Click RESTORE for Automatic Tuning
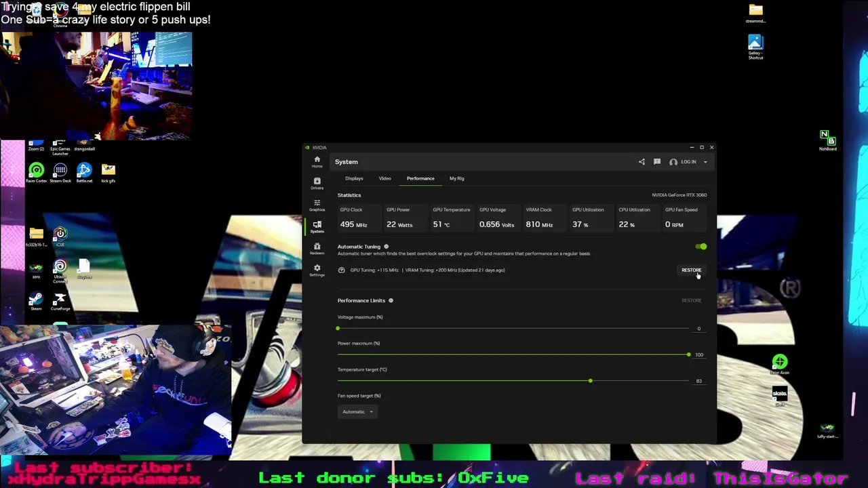The width and height of the screenshot is (868, 488). click(691, 270)
